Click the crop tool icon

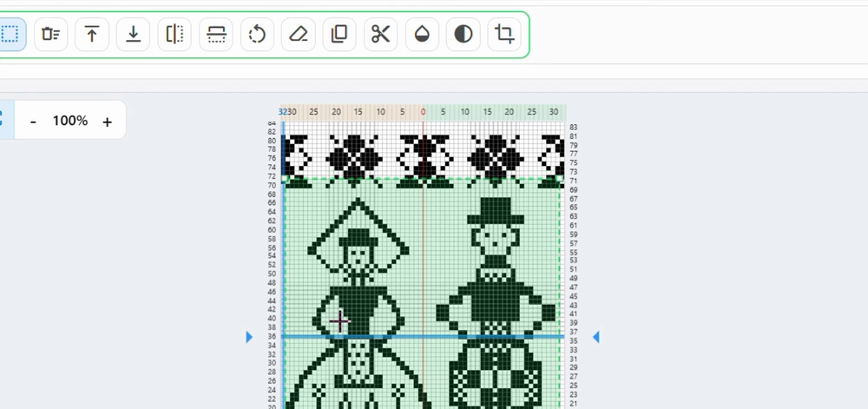(504, 35)
